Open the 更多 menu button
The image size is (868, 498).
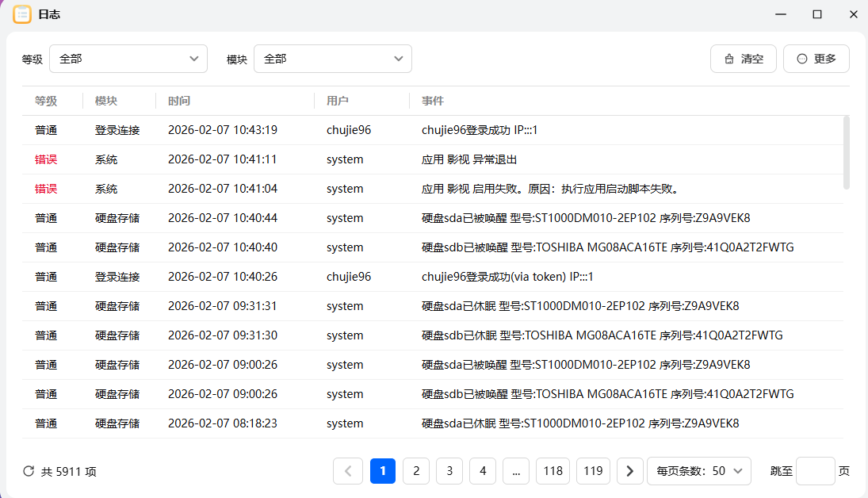(x=816, y=58)
